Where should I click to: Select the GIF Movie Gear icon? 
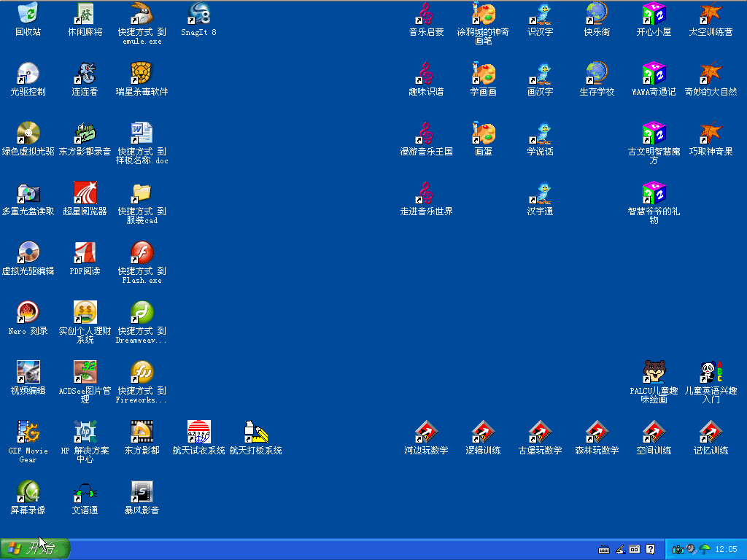pyautogui.click(x=28, y=432)
